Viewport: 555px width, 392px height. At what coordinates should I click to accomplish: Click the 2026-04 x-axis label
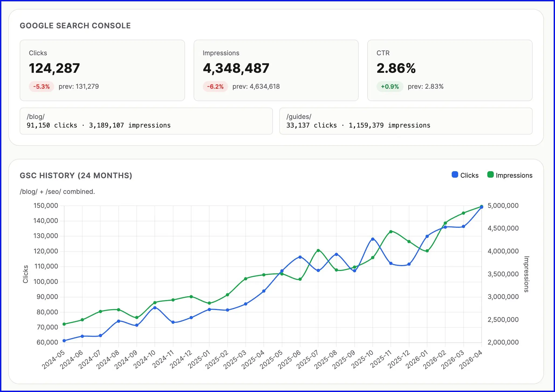pos(471,359)
